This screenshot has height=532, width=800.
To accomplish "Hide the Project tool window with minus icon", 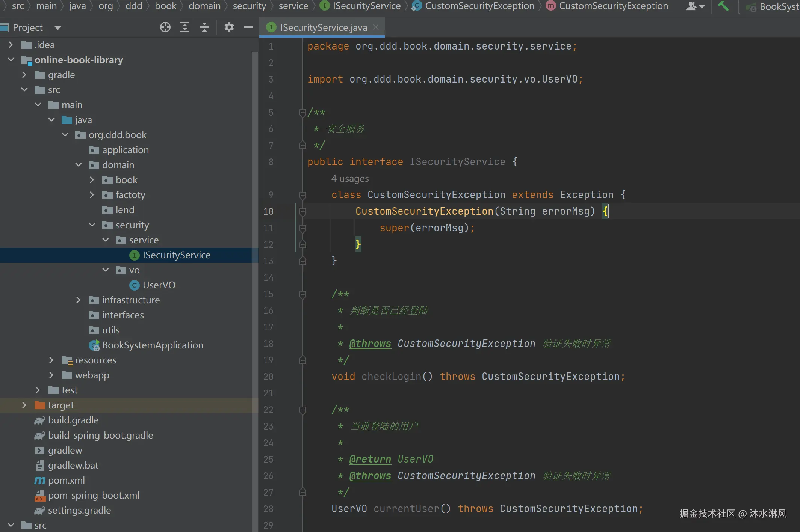I will pyautogui.click(x=248, y=27).
